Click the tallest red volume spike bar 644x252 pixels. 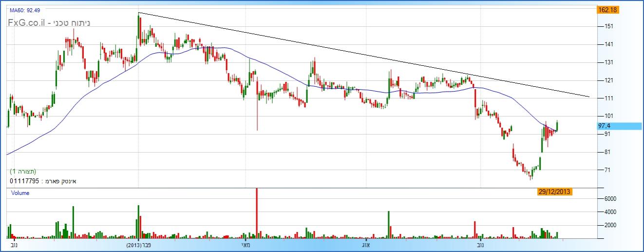click(x=257, y=212)
